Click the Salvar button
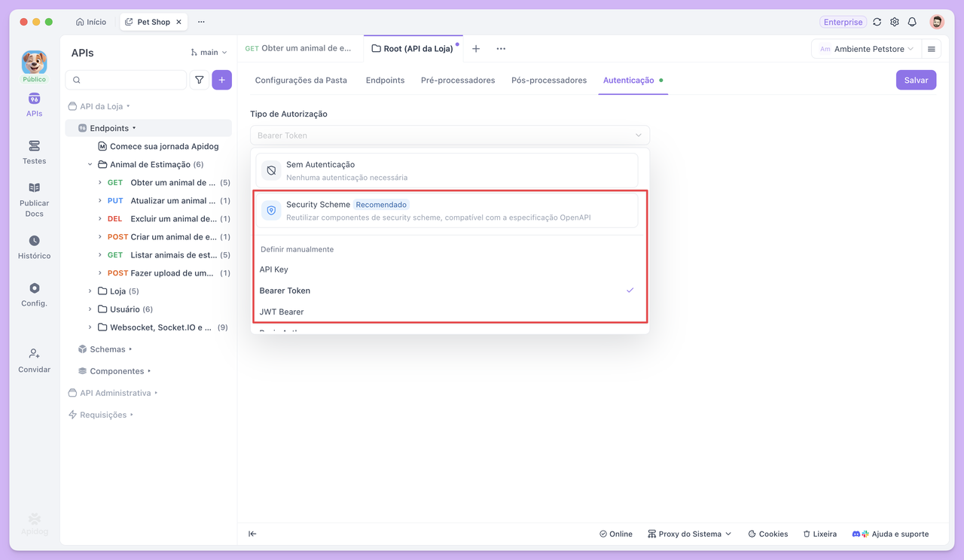Screen dimensions: 964x560 (916, 80)
